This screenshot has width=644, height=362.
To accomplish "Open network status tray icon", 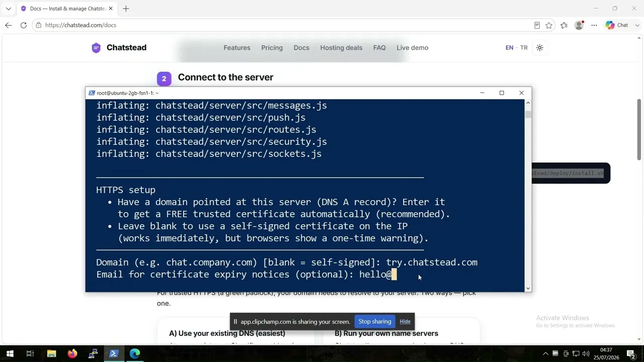I will 576,353.
